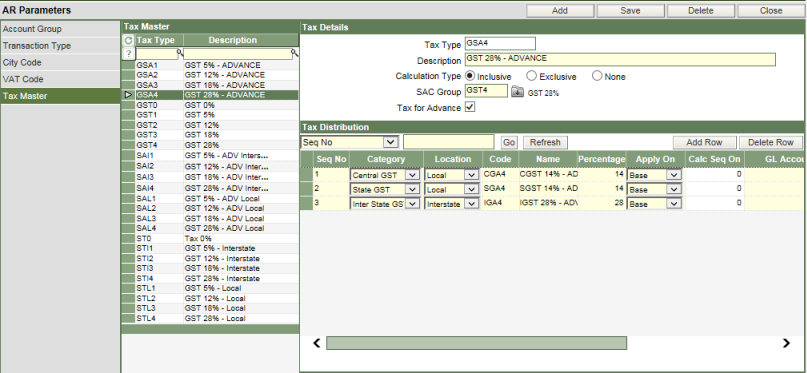Click the Add Row button

tap(705, 142)
